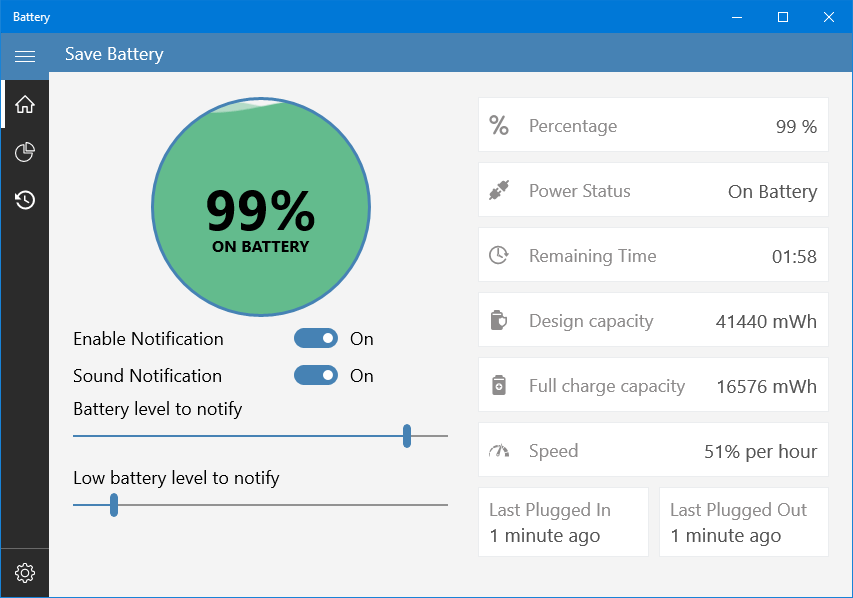Click the 99% battery circle indicator
This screenshot has height=598, width=853.
[x=261, y=207]
